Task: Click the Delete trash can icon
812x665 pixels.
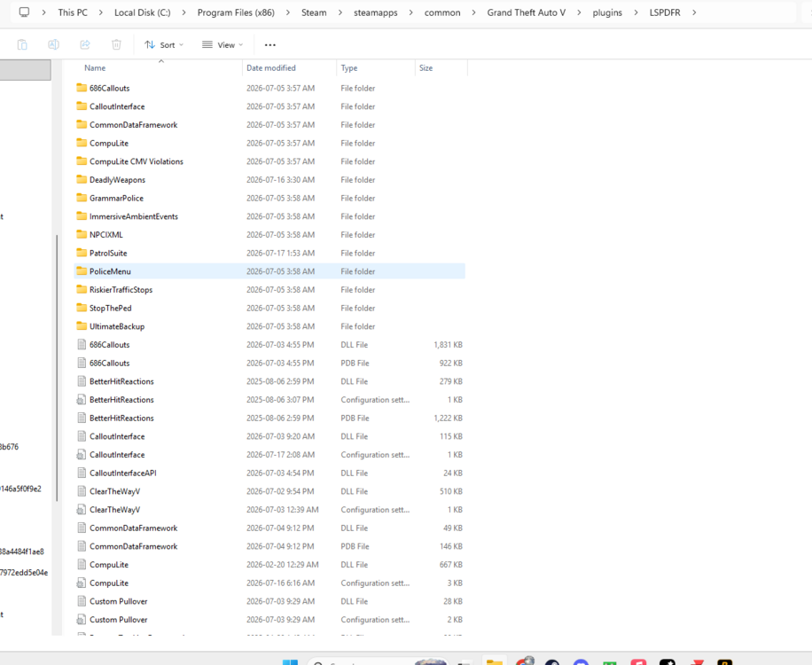Action: point(116,45)
